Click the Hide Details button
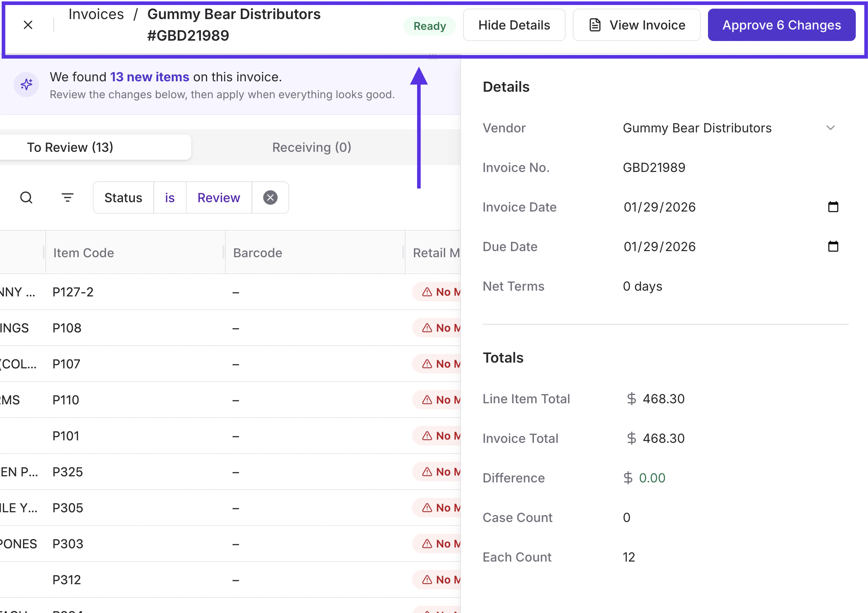 coord(514,25)
